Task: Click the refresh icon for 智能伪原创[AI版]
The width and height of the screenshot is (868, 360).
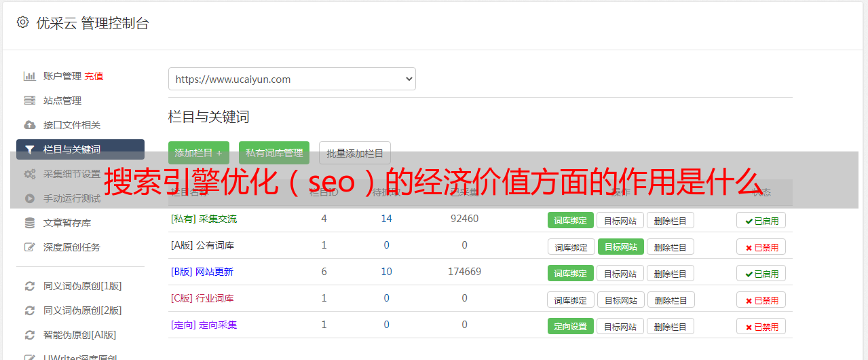Action: coord(30,335)
